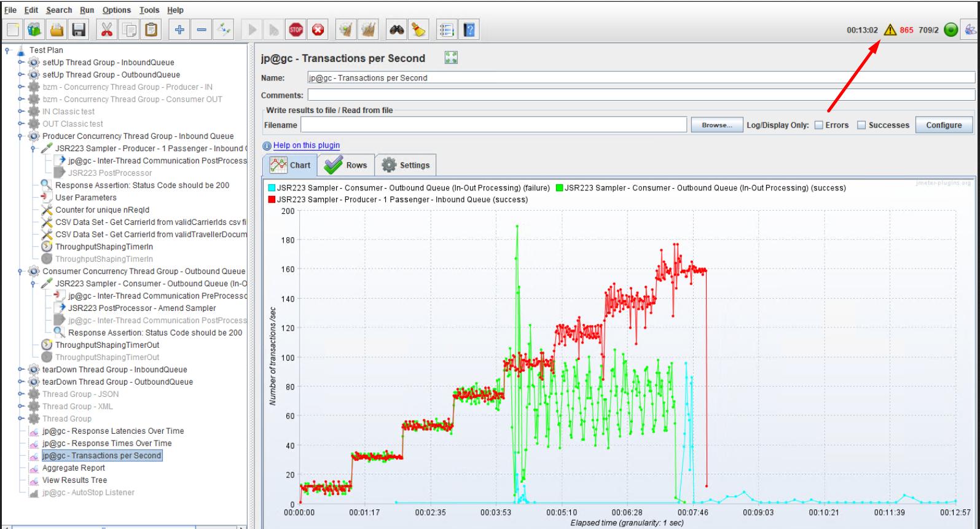Screen dimensions: 980x529
Task: Click the Cut scissors toolbar icon
Action: (x=107, y=29)
